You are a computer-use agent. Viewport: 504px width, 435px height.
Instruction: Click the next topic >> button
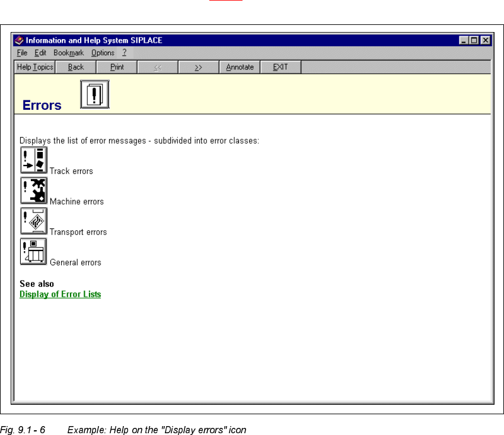(x=199, y=67)
